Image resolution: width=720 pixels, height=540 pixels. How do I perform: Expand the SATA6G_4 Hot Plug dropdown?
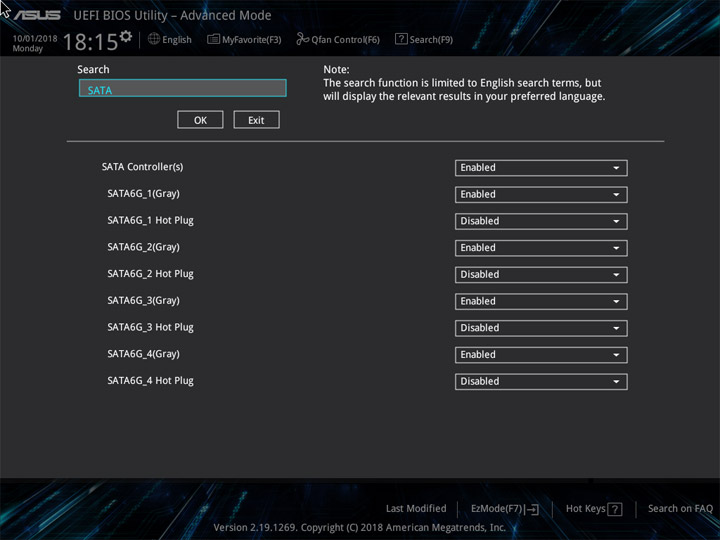(x=541, y=381)
